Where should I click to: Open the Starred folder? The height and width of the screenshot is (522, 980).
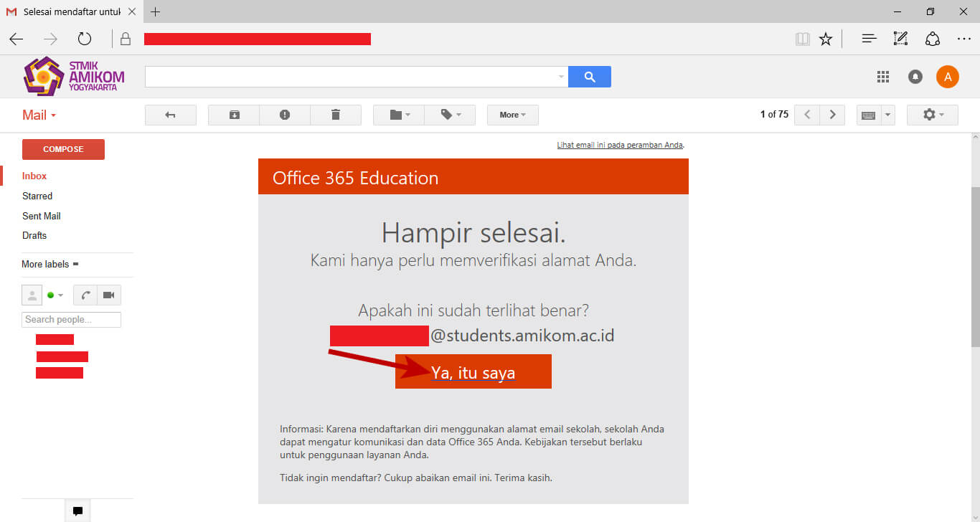click(37, 196)
